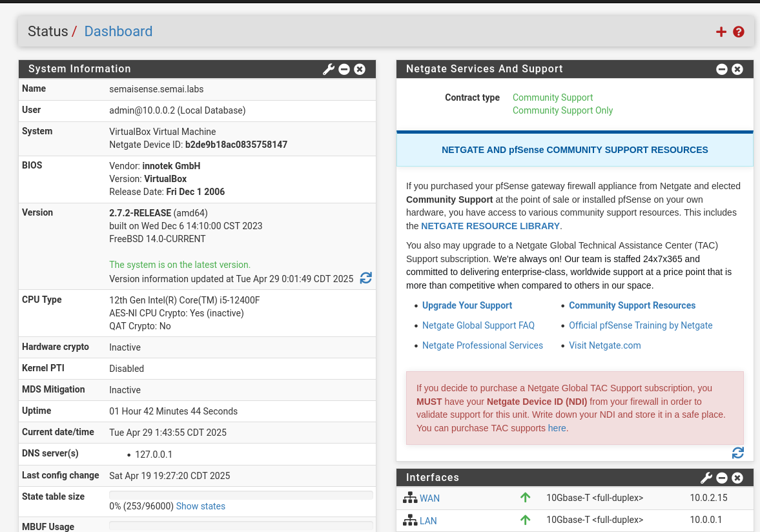Screen dimensions: 760x532
Task: Click the LAN interface network icon
Action: (410, 520)
